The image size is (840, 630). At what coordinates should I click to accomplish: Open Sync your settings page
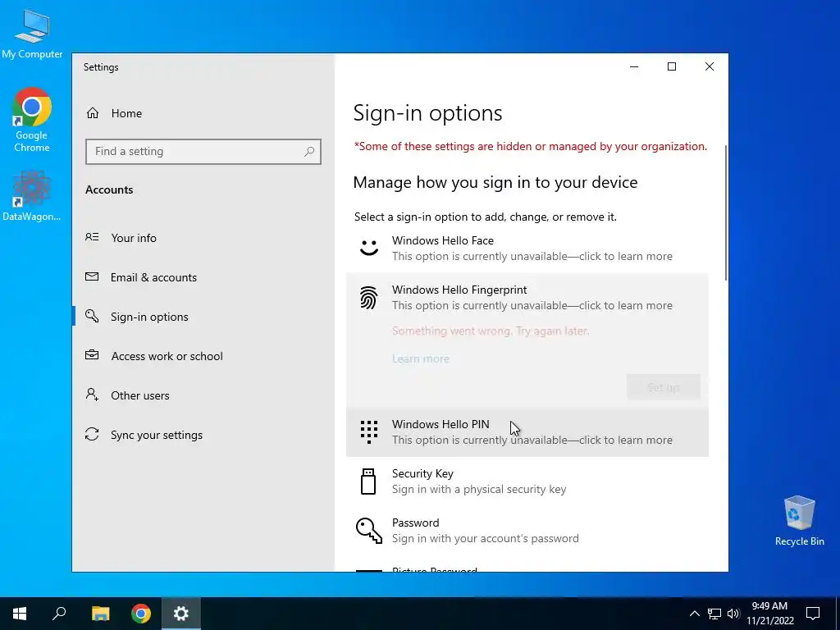(x=203, y=435)
